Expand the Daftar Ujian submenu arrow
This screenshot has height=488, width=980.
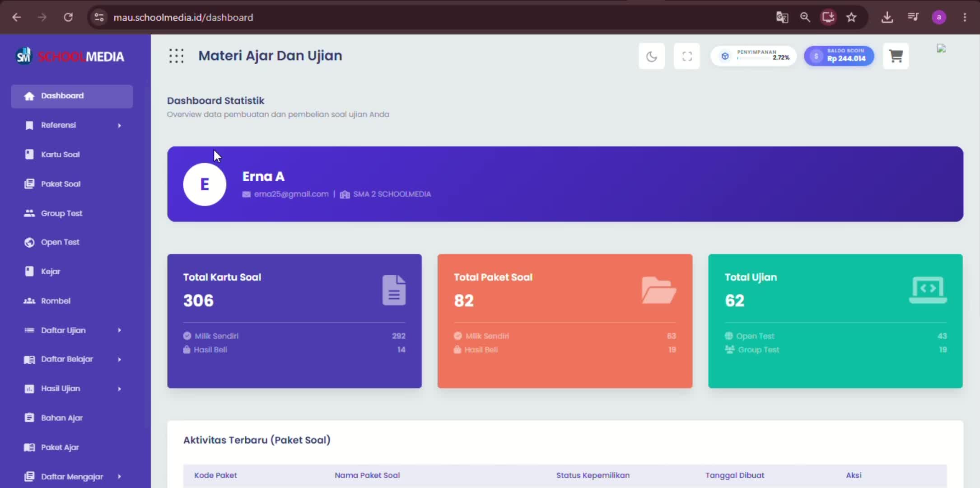pos(119,330)
